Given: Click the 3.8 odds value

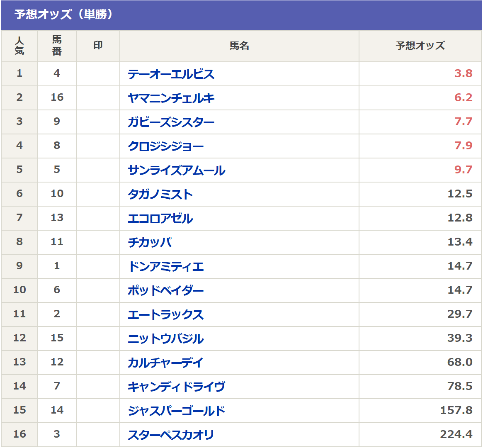Looking at the screenshot, I should click(x=463, y=74).
